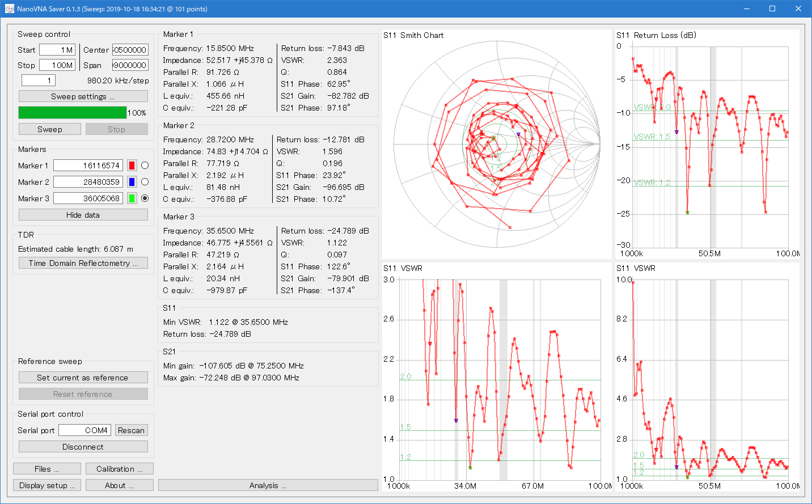This screenshot has height=504, width=812.
Task: Click Marker 1 VSWR value 2.363
Action: pos(337,60)
